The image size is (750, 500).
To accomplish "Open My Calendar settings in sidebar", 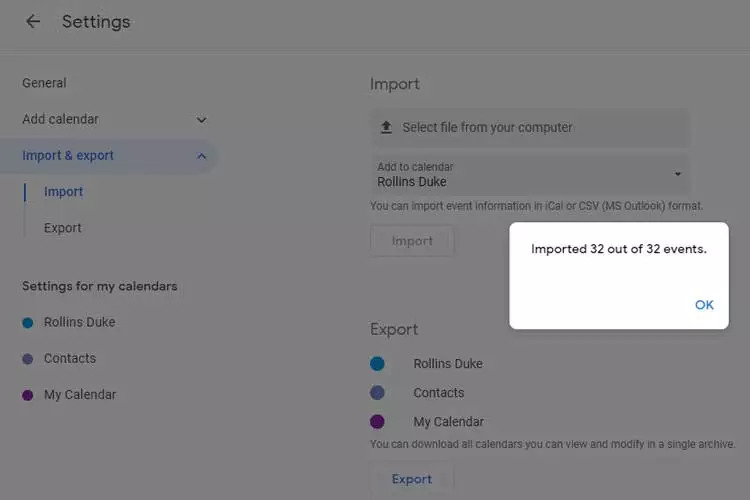I will click(x=80, y=395).
